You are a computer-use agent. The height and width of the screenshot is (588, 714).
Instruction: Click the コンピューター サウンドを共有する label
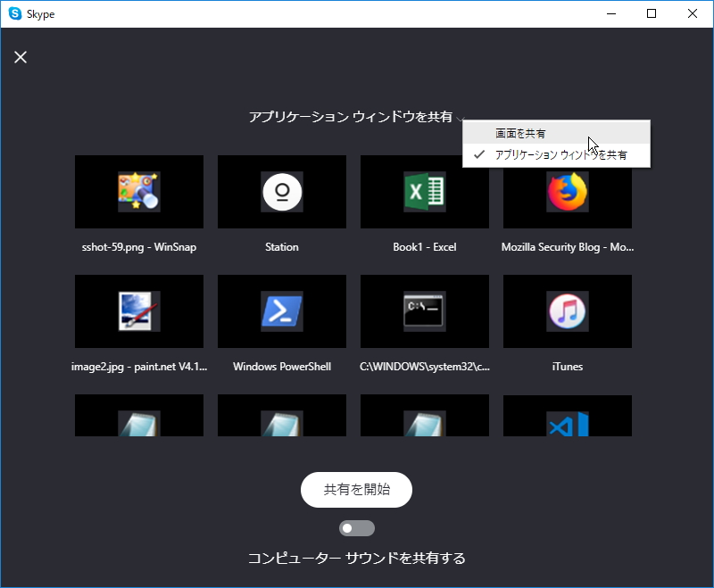click(356, 557)
